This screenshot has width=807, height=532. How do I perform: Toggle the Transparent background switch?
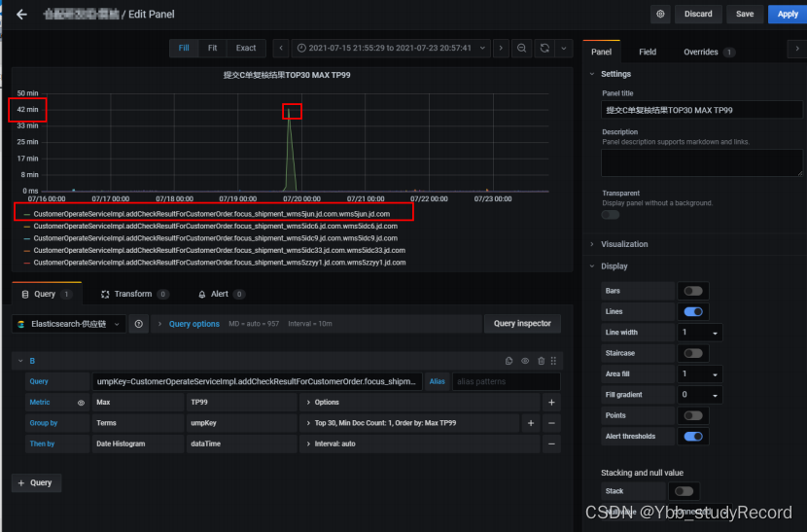coord(611,215)
